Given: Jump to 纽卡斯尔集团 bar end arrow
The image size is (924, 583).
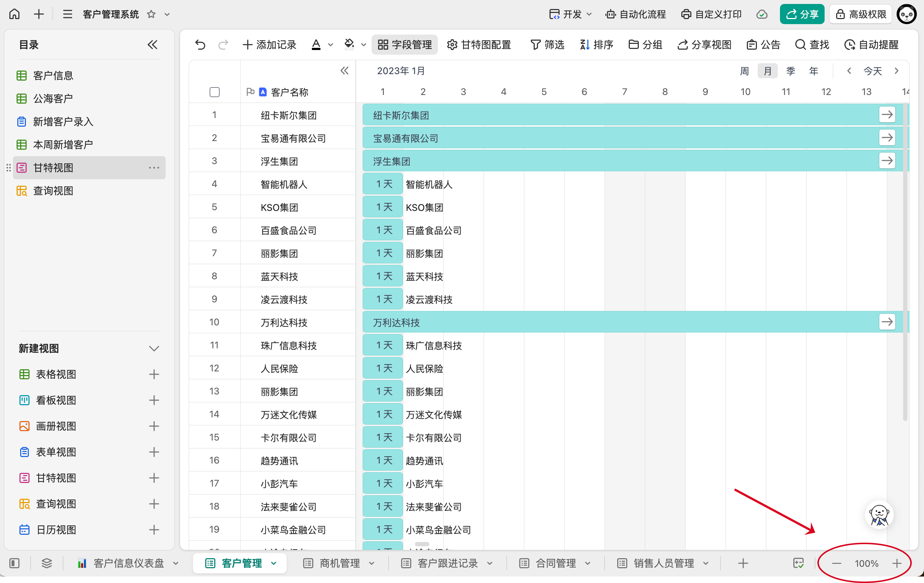Looking at the screenshot, I should pyautogui.click(x=887, y=115).
